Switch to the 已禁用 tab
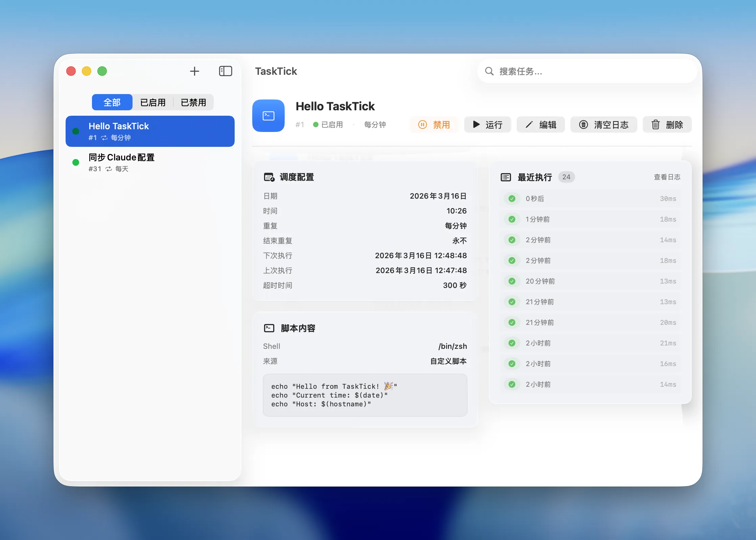The image size is (756, 540). (193, 102)
